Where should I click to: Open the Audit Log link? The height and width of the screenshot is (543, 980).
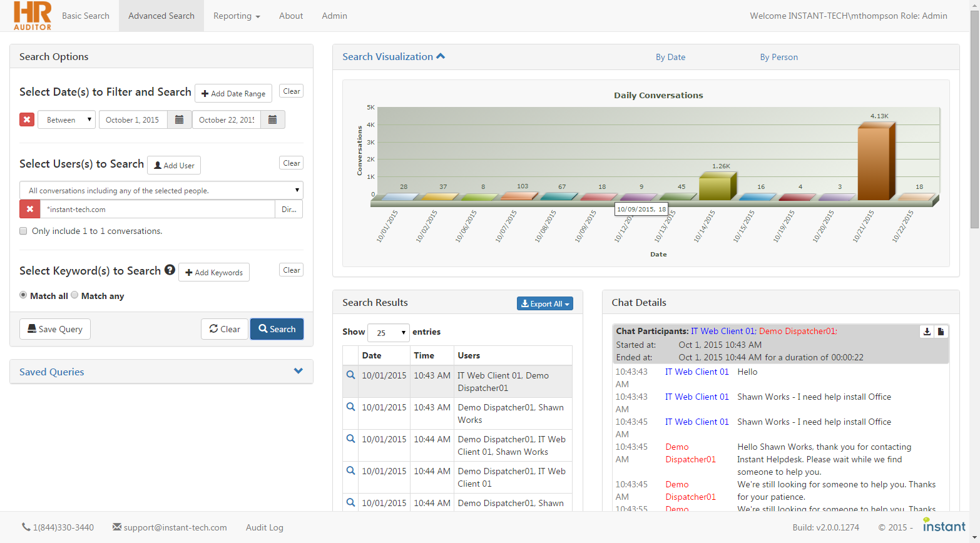point(264,527)
